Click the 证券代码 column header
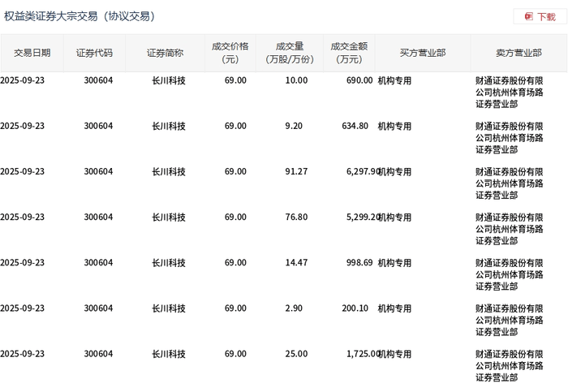568x392 pixels. (94, 53)
